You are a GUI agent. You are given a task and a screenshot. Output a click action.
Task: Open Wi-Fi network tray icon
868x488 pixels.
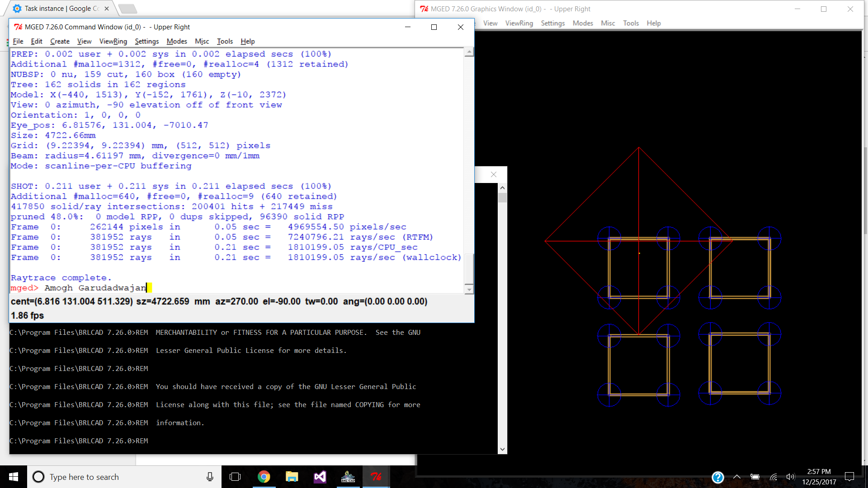(x=774, y=477)
